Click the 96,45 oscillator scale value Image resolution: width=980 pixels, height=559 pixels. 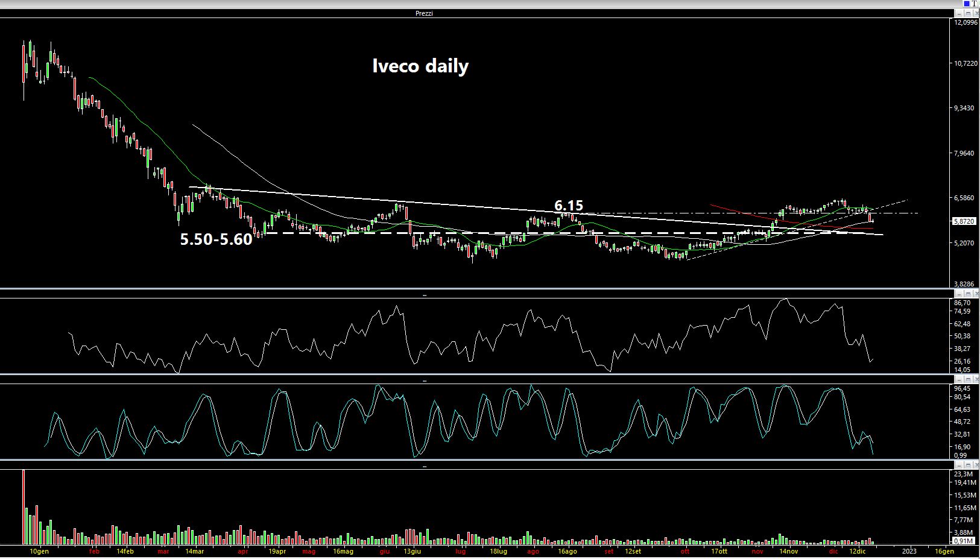click(x=963, y=388)
